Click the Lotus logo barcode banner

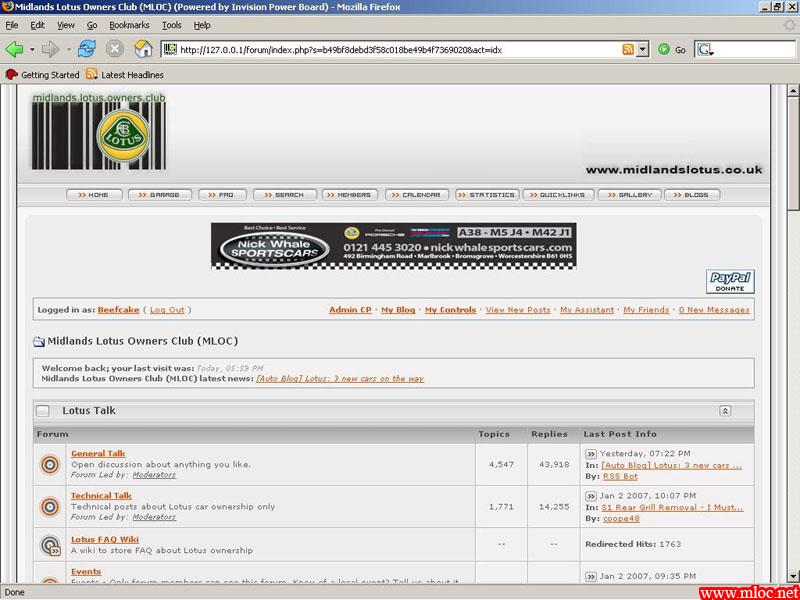click(99, 131)
